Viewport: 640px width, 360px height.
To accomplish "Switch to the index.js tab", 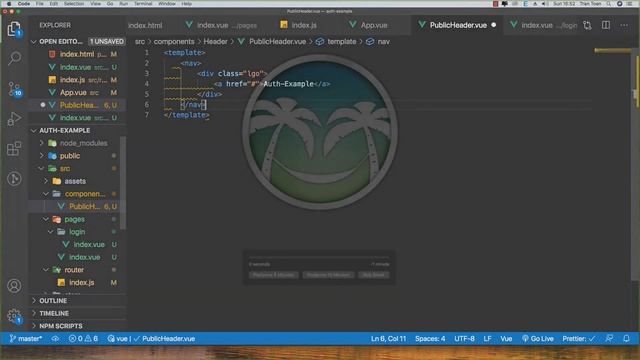I will (x=298, y=25).
